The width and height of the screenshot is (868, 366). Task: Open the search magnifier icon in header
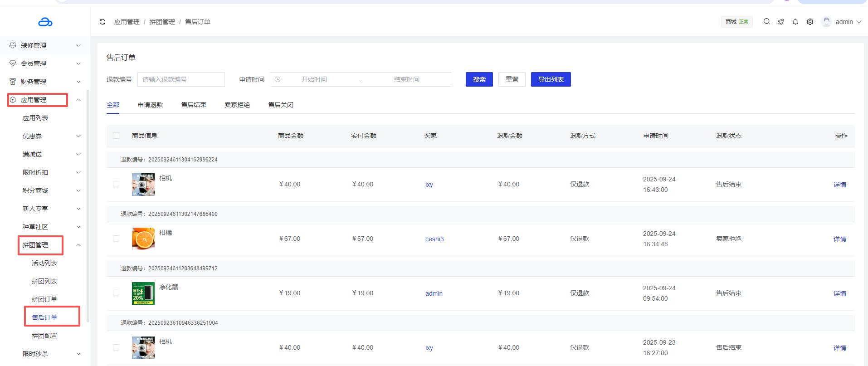[766, 21]
